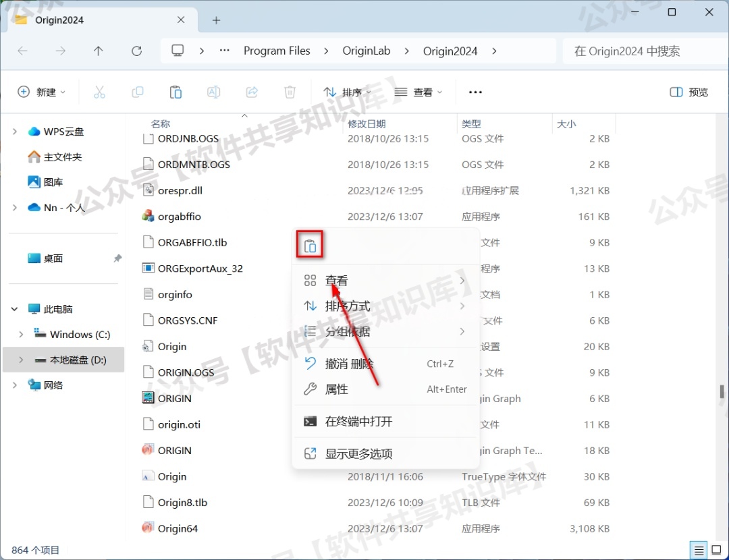Click the Delete trash toolbar icon
Viewport: 729px width, 560px height.
(x=290, y=92)
